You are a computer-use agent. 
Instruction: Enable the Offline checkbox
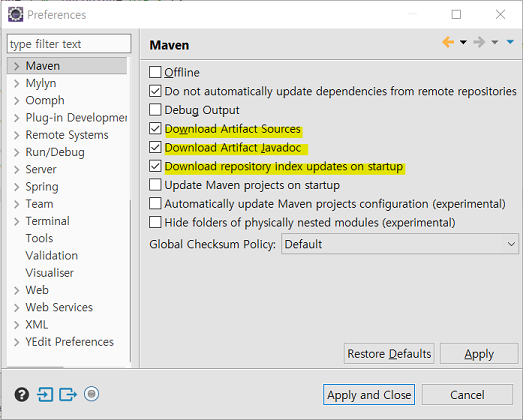[155, 72]
